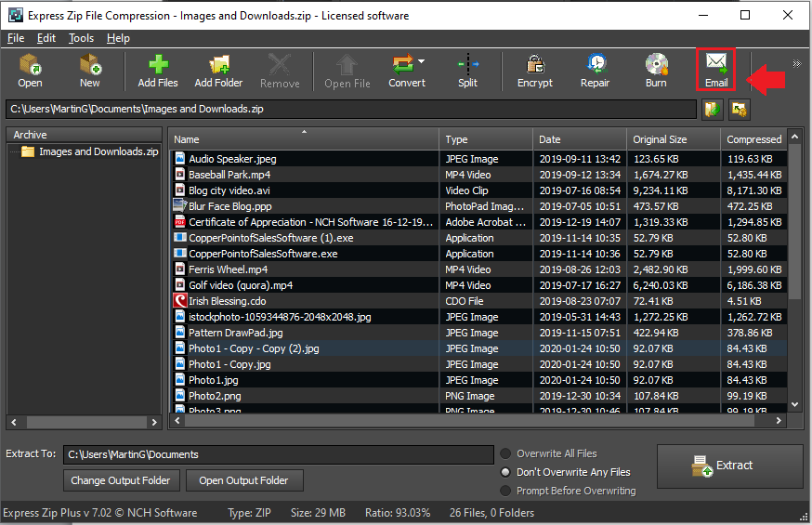Click the Archive panel header
Screen dimensions: 812x525
click(x=84, y=135)
